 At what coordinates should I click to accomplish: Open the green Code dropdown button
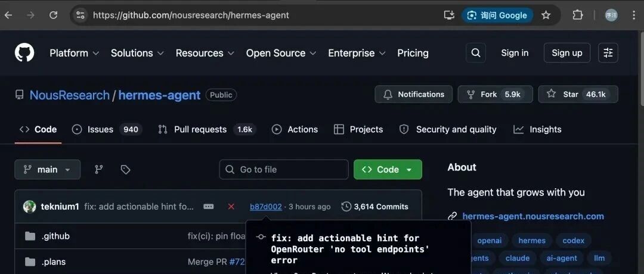[x=388, y=169]
